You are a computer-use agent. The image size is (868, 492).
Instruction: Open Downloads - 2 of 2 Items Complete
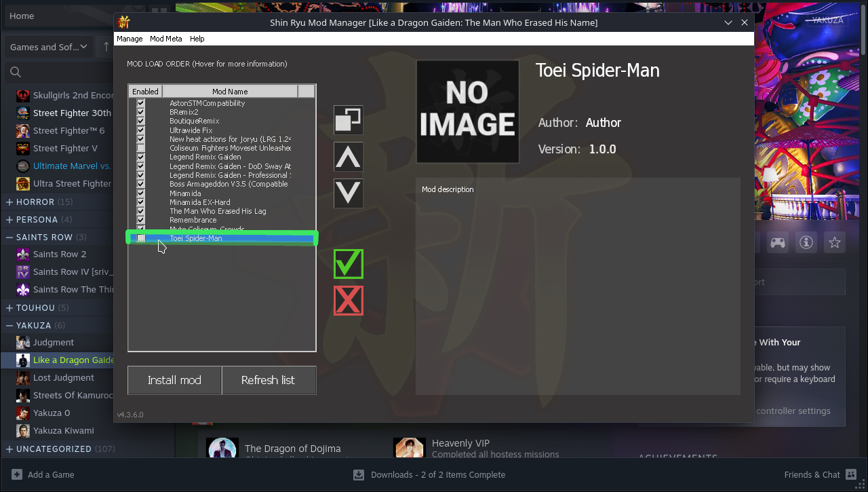point(438,475)
